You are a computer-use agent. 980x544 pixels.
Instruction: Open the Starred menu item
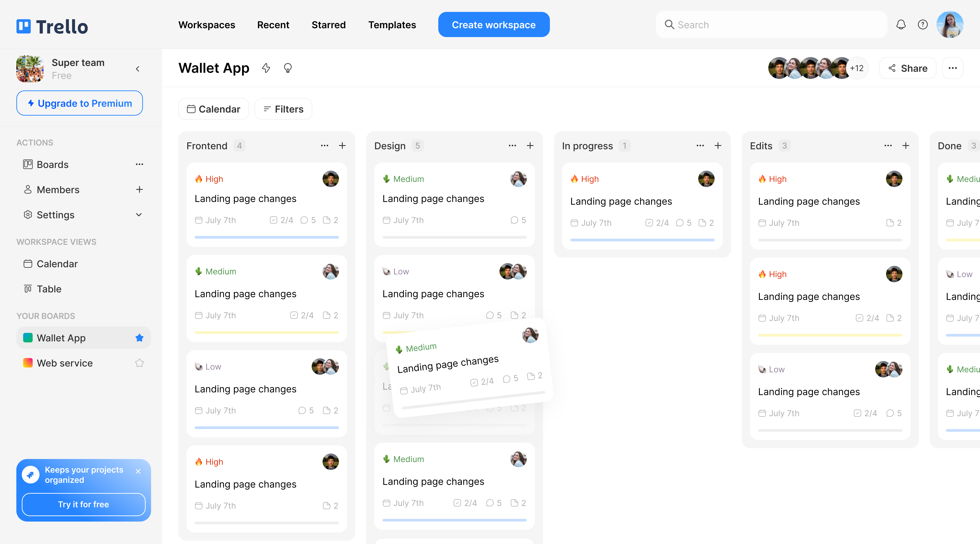(328, 24)
